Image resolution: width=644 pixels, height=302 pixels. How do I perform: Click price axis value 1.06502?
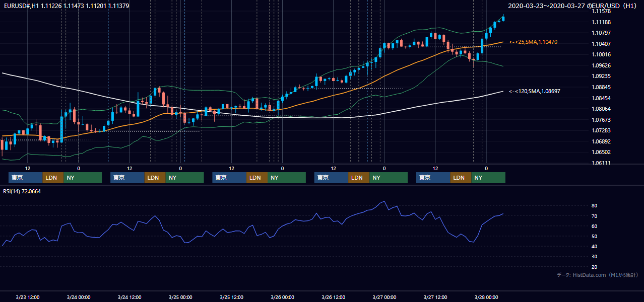(601, 153)
